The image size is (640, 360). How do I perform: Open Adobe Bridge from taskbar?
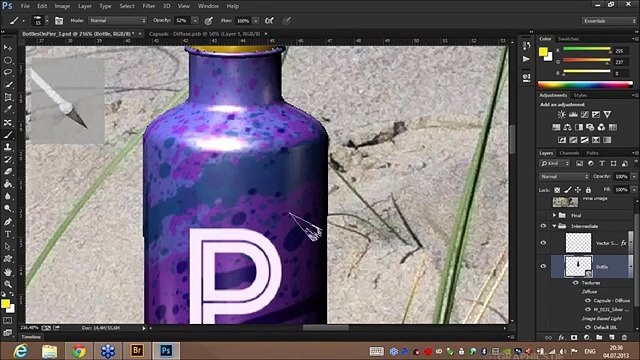click(x=137, y=351)
